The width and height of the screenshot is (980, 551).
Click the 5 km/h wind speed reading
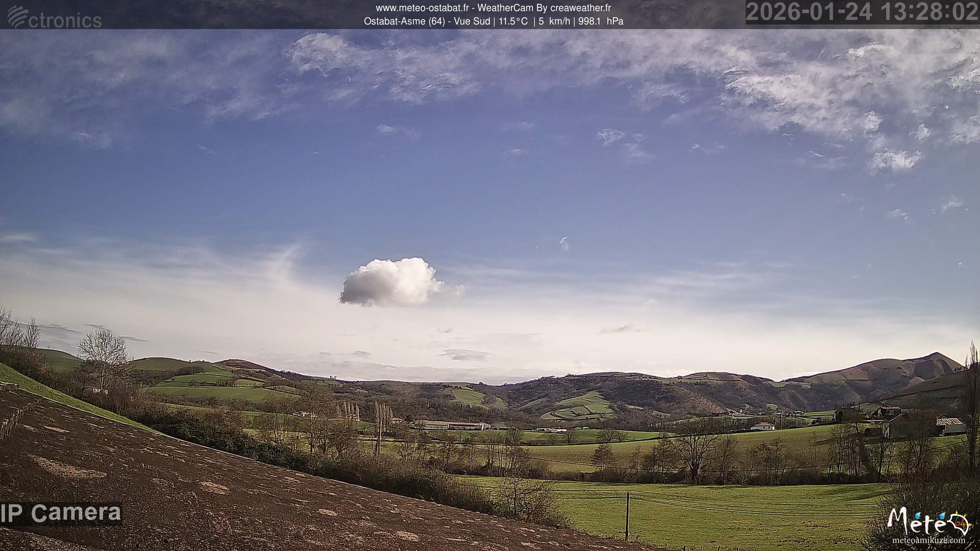point(554,21)
